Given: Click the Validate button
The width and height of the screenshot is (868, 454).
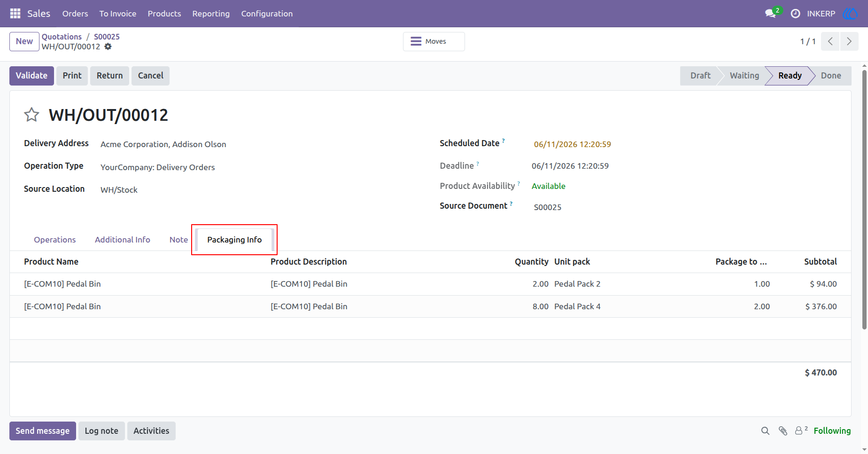Looking at the screenshot, I should pyautogui.click(x=31, y=76).
